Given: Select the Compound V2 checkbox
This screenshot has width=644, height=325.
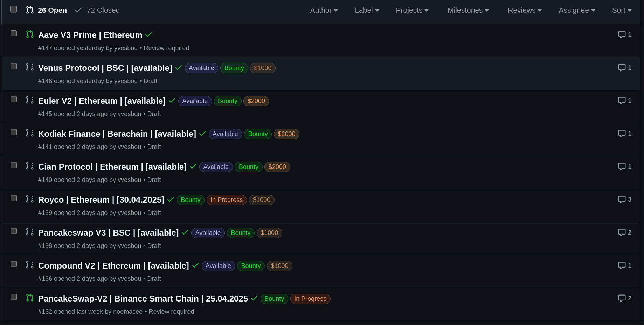Looking at the screenshot, I should 14,264.
